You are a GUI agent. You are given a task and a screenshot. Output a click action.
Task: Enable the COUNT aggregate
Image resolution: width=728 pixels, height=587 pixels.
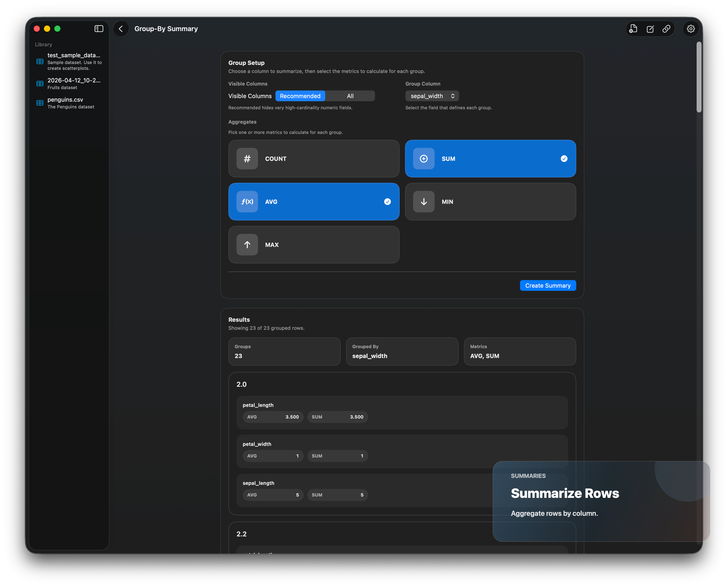coord(313,159)
